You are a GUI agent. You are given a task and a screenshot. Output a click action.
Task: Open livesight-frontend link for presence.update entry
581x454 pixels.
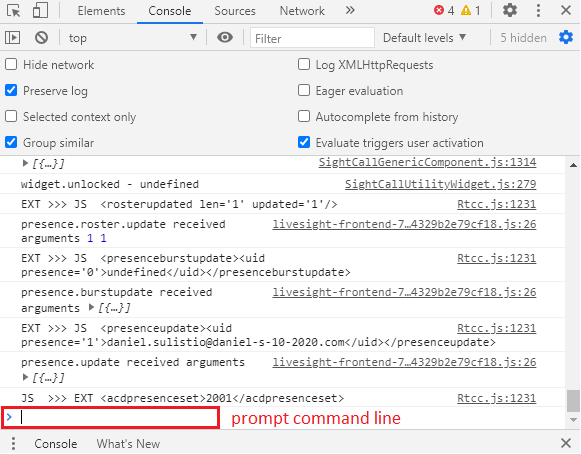coord(404,362)
